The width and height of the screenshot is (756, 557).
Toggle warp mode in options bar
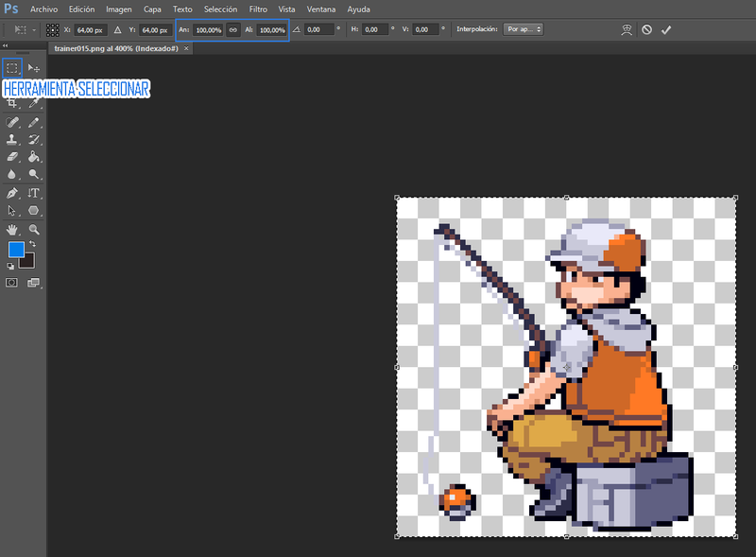pos(626,29)
